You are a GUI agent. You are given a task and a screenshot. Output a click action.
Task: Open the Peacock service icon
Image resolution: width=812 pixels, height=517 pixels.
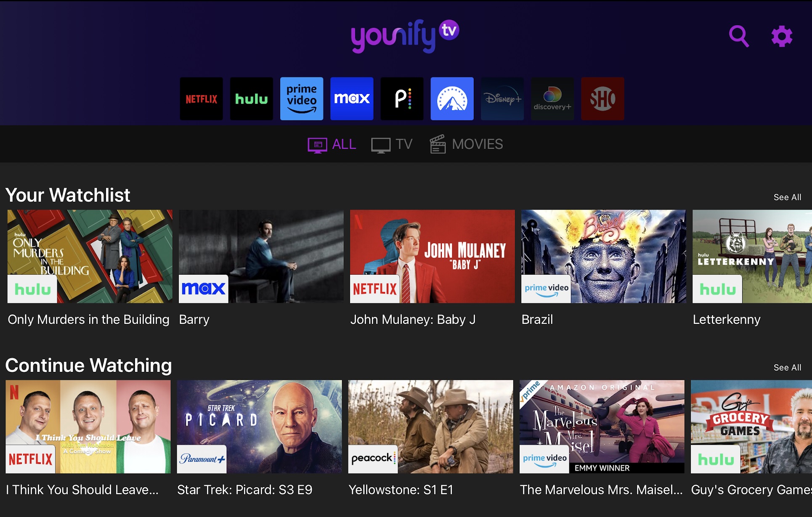[401, 98]
